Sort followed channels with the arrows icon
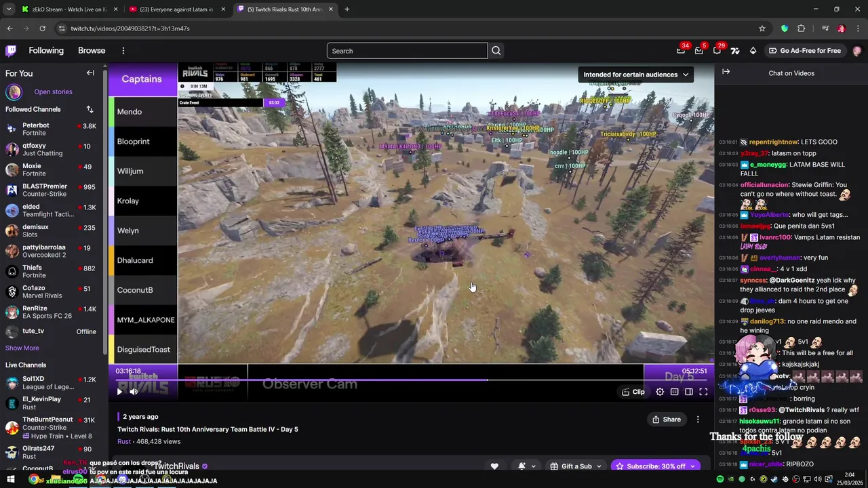 click(90, 109)
